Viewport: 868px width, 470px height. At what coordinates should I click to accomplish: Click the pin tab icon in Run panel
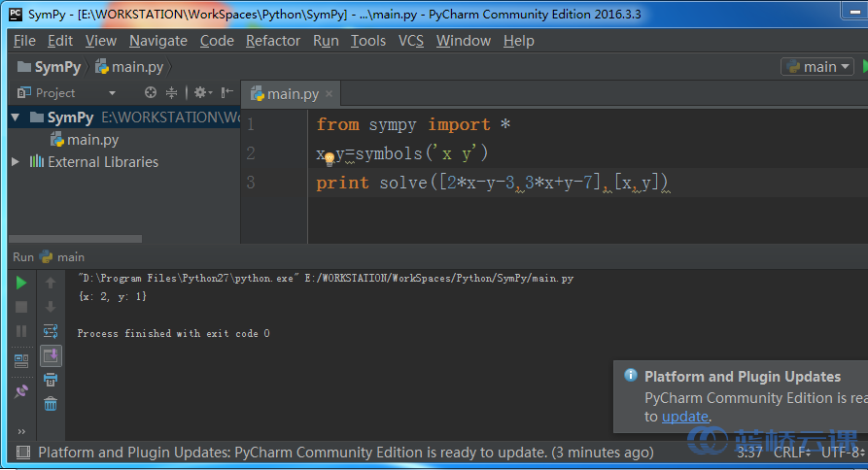(21, 391)
